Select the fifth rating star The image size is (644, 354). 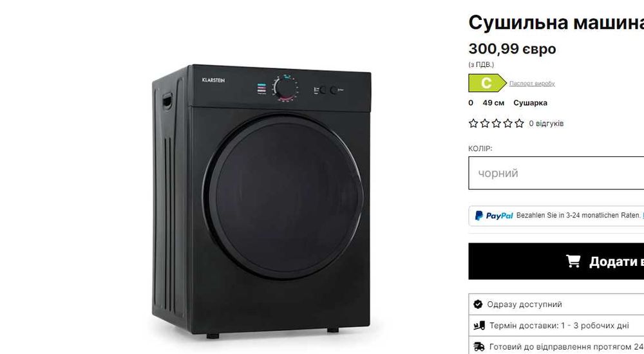520,123
